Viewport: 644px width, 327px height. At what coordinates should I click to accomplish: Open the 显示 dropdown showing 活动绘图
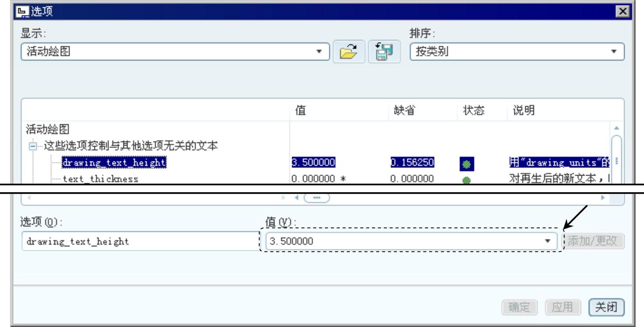176,52
